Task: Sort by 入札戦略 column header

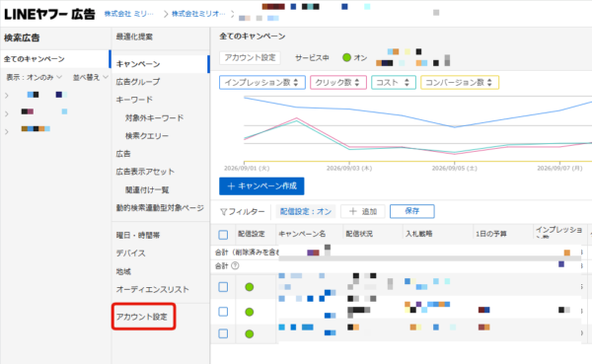Action: (x=418, y=234)
